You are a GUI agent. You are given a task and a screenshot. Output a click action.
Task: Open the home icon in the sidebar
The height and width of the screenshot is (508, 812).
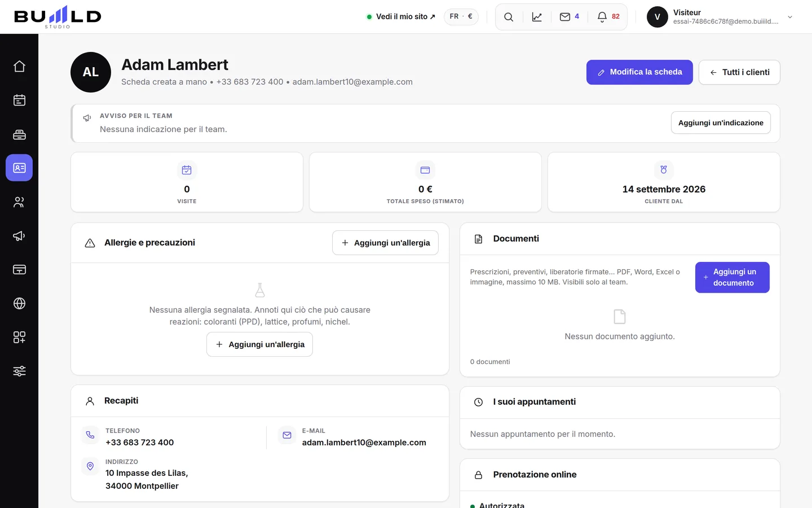pyautogui.click(x=19, y=67)
